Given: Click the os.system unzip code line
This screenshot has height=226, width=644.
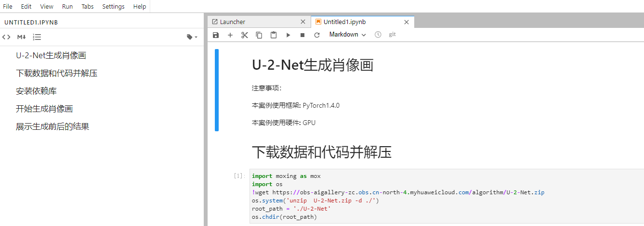Looking at the screenshot, I should click(x=315, y=201).
